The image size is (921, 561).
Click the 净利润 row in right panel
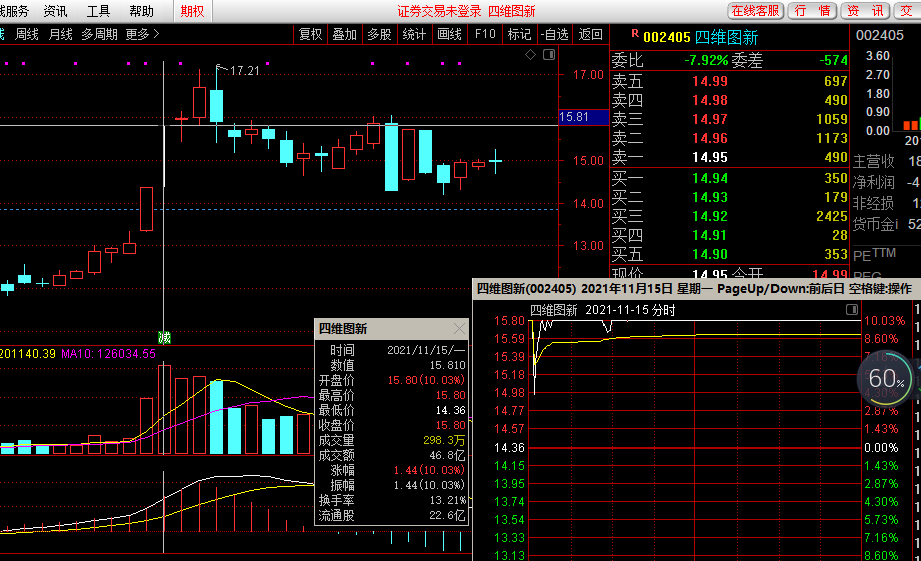(x=886, y=182)
